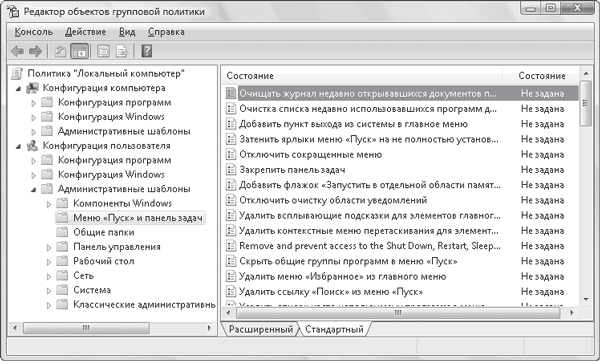This screenshot has width=600, height=361.
Task: Click the Forward arrow toolbar icon
Action: (x=36, y=51)
